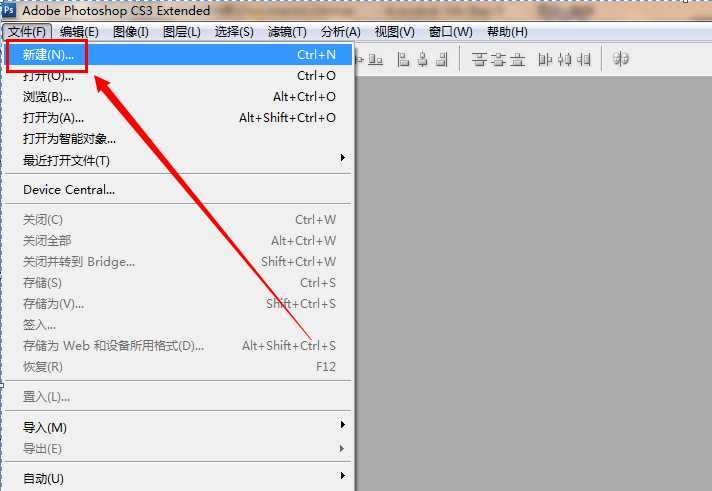This screenshot has width=712, height=491.
Task: Expand the 自动(U) submenu arrow
Action: (343, 476)
